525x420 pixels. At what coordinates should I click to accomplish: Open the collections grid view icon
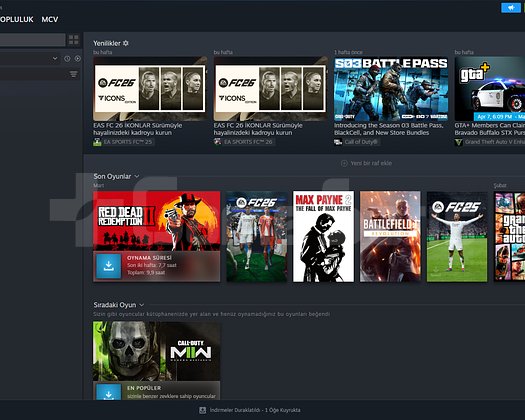73,40
